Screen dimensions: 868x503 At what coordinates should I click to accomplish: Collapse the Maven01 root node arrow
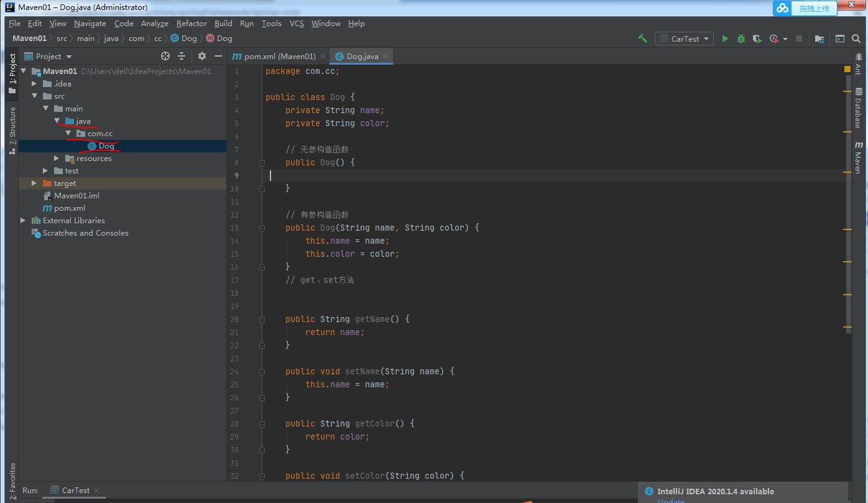click(x=24, y=71)
